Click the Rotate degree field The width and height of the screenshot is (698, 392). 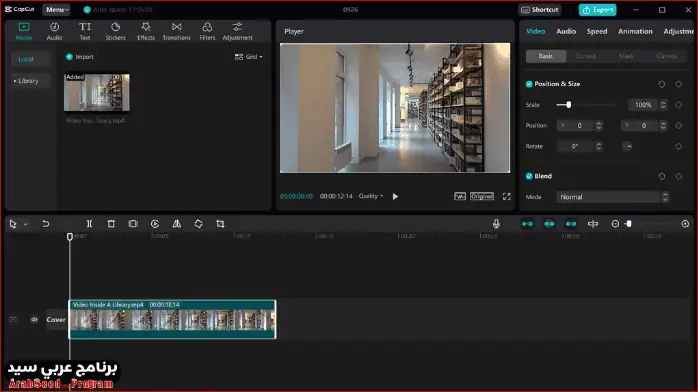575,146
